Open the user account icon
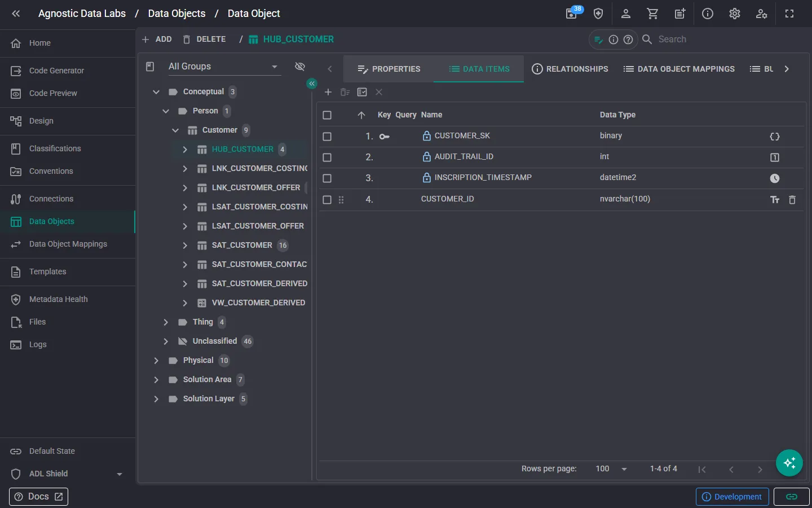 625,14
